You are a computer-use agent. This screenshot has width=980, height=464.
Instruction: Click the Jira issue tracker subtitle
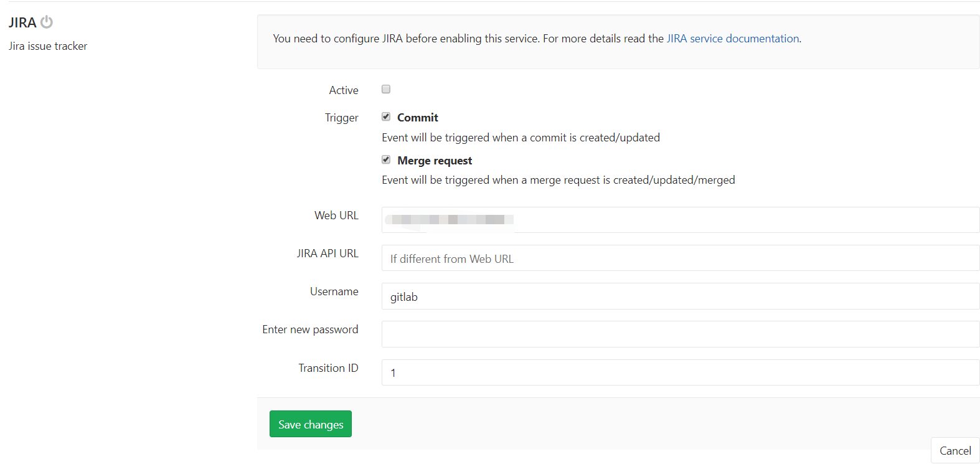48,45
